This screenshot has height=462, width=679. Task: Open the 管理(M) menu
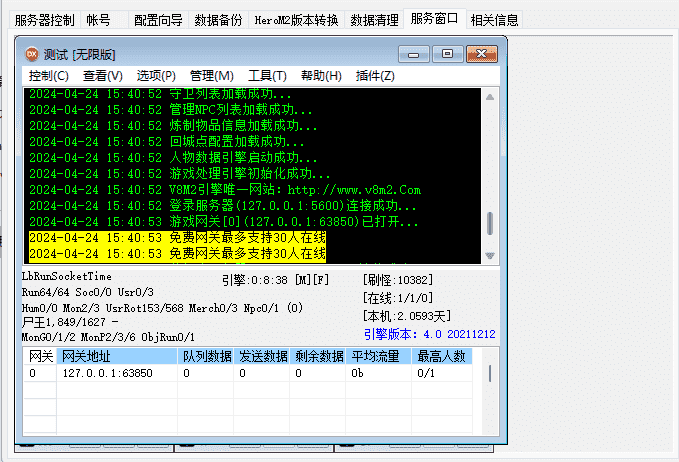click(211, 76)
